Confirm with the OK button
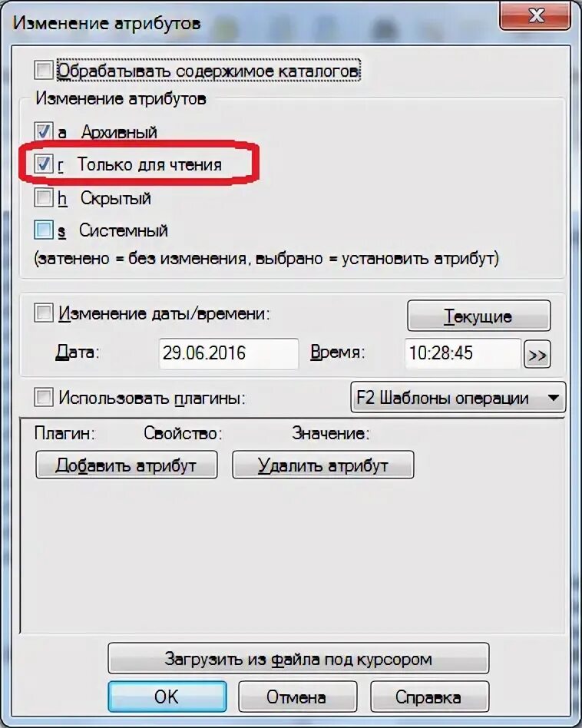 point(167,697)
